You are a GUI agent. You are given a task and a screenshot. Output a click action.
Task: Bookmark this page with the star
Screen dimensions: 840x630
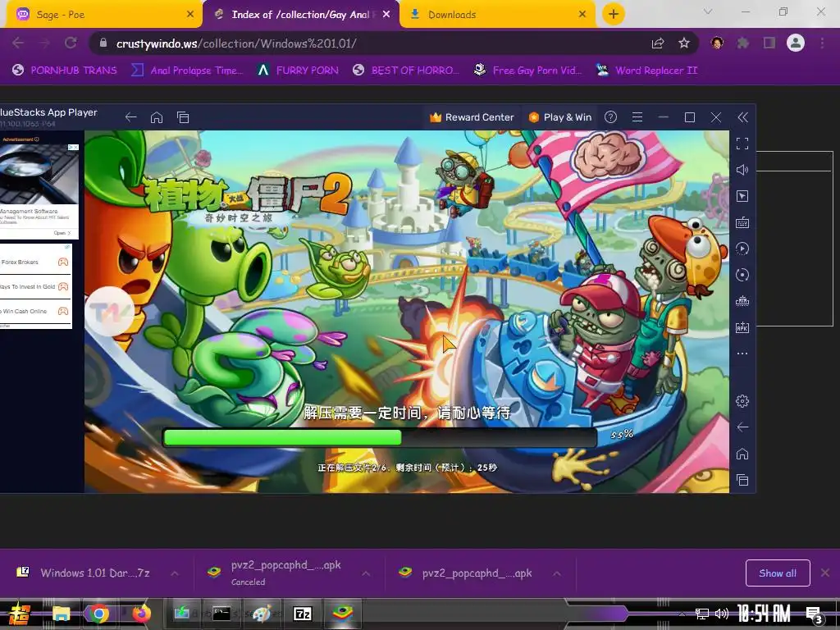(x=684, y=43)
